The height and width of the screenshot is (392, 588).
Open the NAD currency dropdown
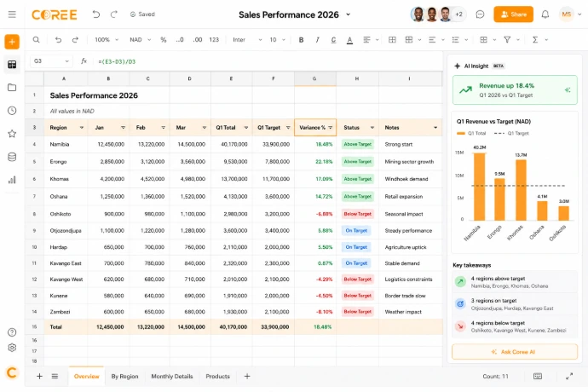click(140, 39)
